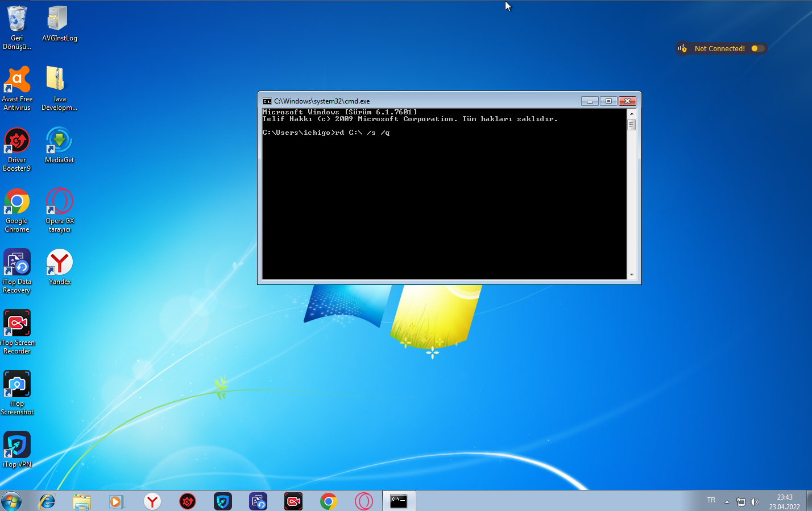Select the iTop VPN desktop shortcut
This screenshot has height=511, width=812.
17,450
